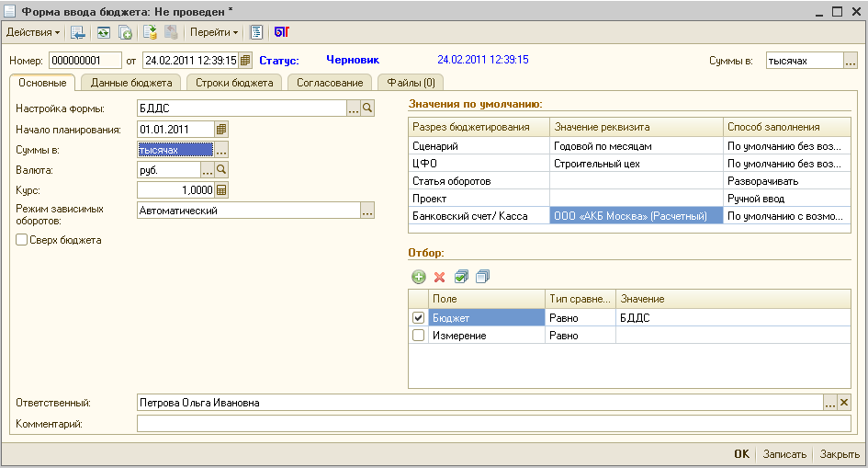Open calendar picker next to Начало планирования

click(x=221, y=130)
